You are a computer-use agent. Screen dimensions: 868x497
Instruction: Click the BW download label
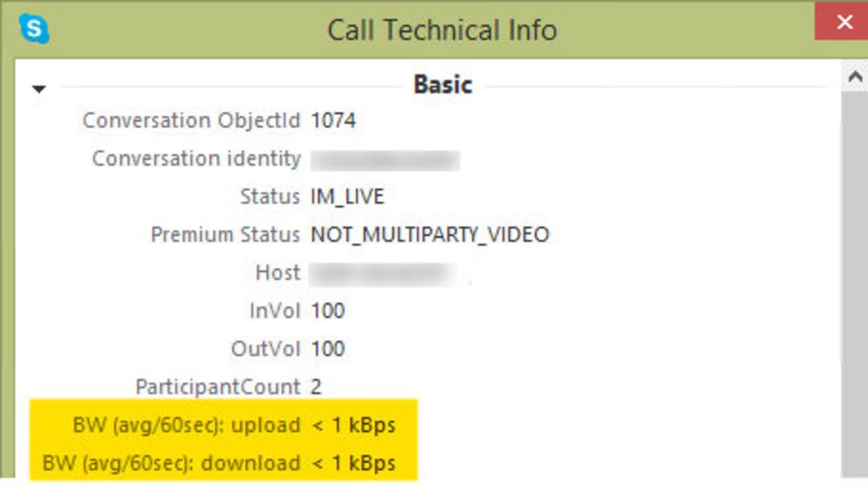click(171, 463)
